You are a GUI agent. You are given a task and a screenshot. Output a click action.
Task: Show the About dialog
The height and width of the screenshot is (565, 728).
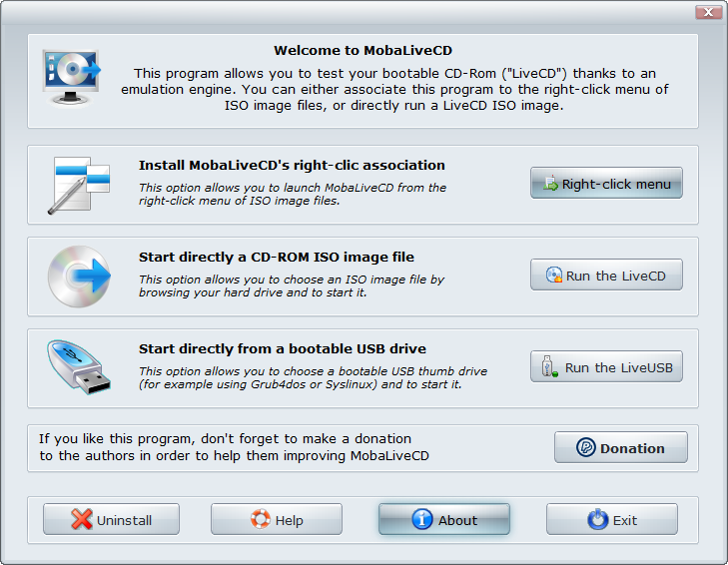click(444, 519)
